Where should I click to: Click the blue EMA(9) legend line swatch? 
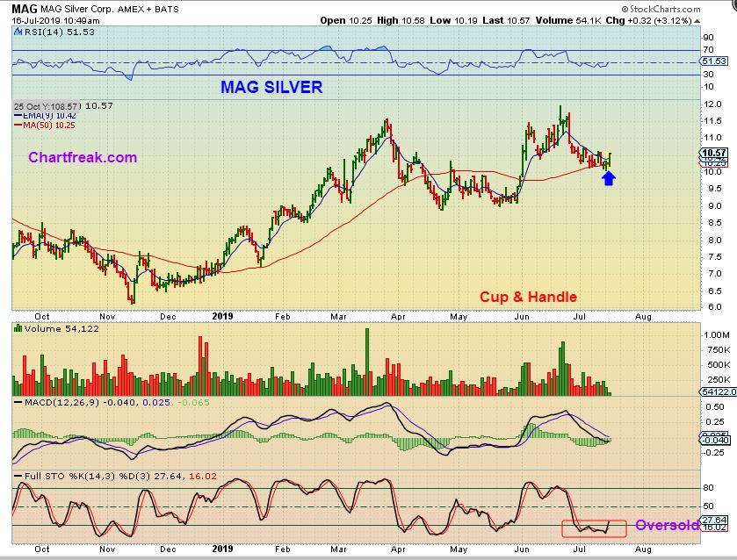(18, 116)
